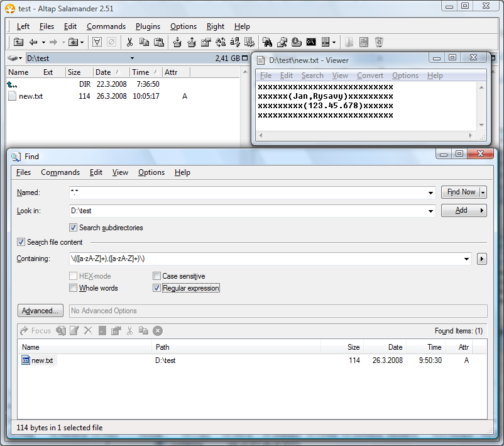
Task: Open the regex helper arrow beside Containing
Action: 481,259
